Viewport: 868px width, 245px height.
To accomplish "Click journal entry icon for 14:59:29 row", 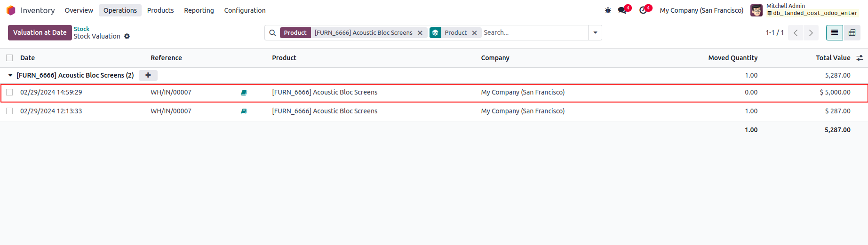I will click(244, 93).
